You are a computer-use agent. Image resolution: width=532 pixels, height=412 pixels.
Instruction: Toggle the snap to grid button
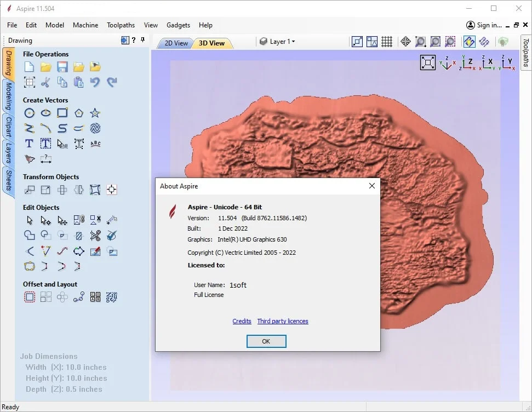click(x=387, y=42)
